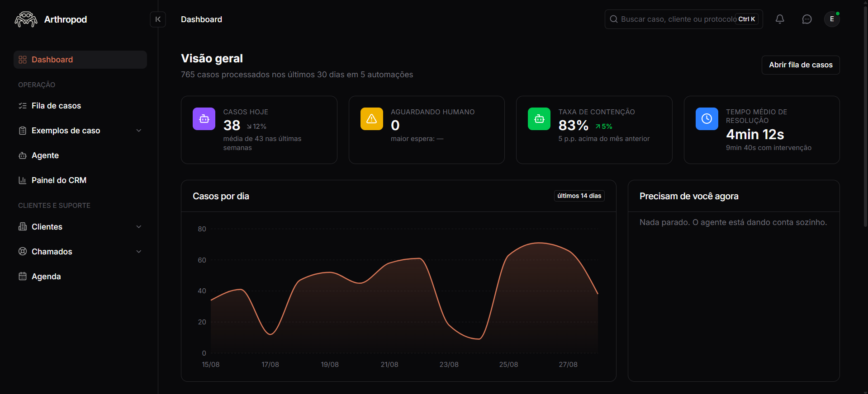Click the Nada parado message

click(x=733, y=222)
